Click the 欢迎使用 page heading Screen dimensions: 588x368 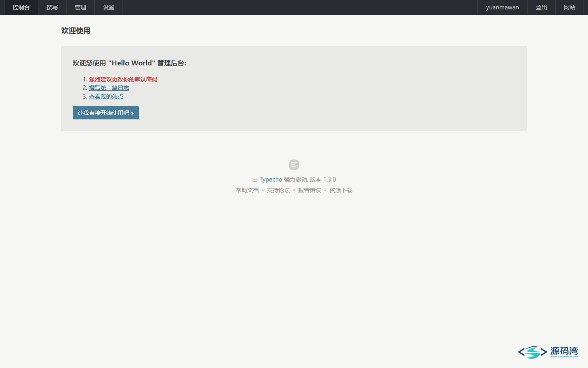(76, 31)
